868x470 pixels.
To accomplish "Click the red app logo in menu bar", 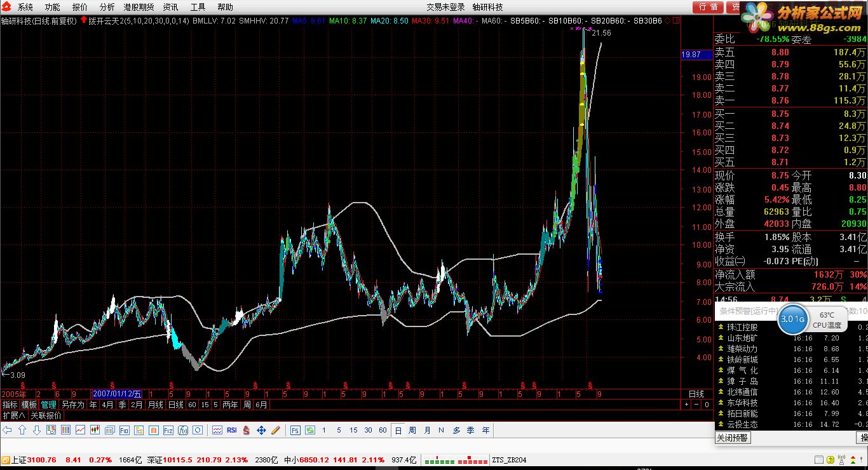I will [x=6, y=7].
